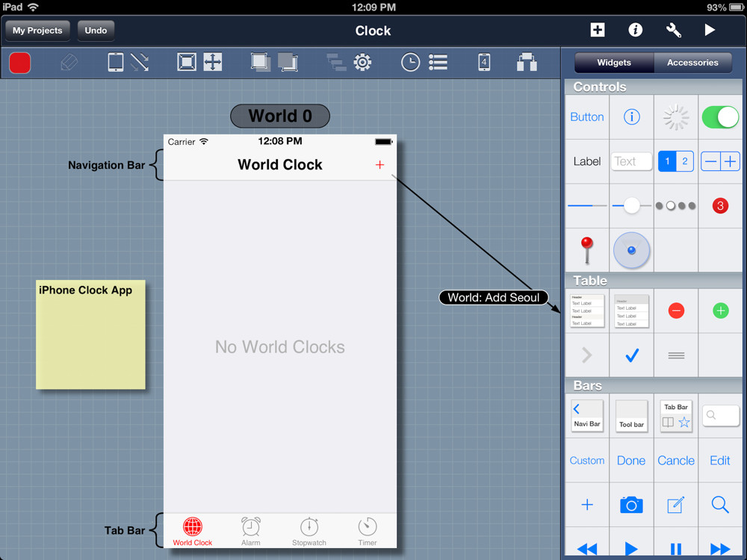
Task: Click the diagonal arrows link tool
Action: [140, 63]
